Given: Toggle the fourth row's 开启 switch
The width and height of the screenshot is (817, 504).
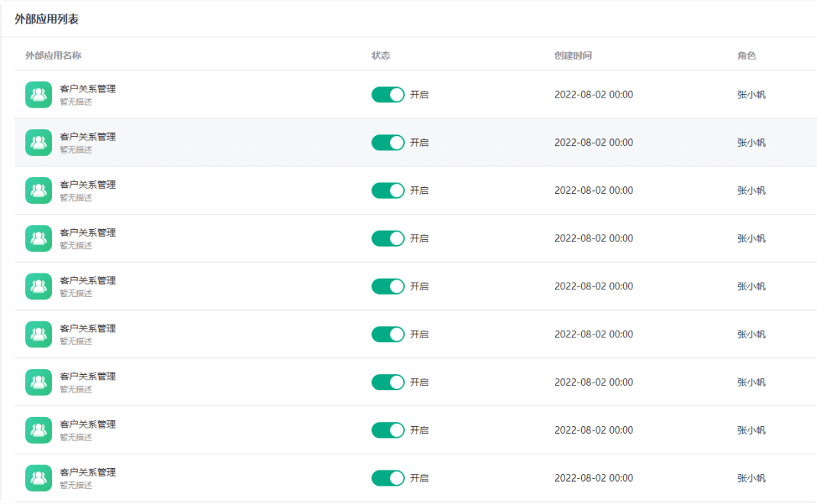Looking at the screenshot, I should [x=388, y=238].
